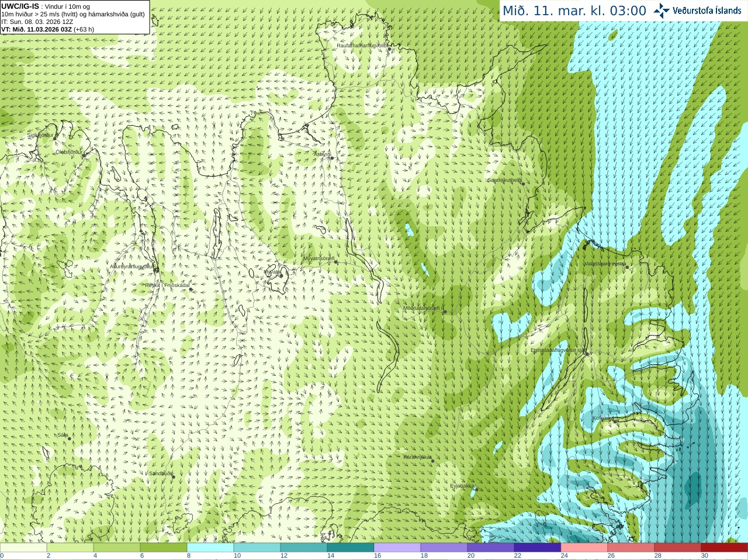Click the Ásbyrgi station label
Screen dimensions: 748x560
click(x=322, y=154)
